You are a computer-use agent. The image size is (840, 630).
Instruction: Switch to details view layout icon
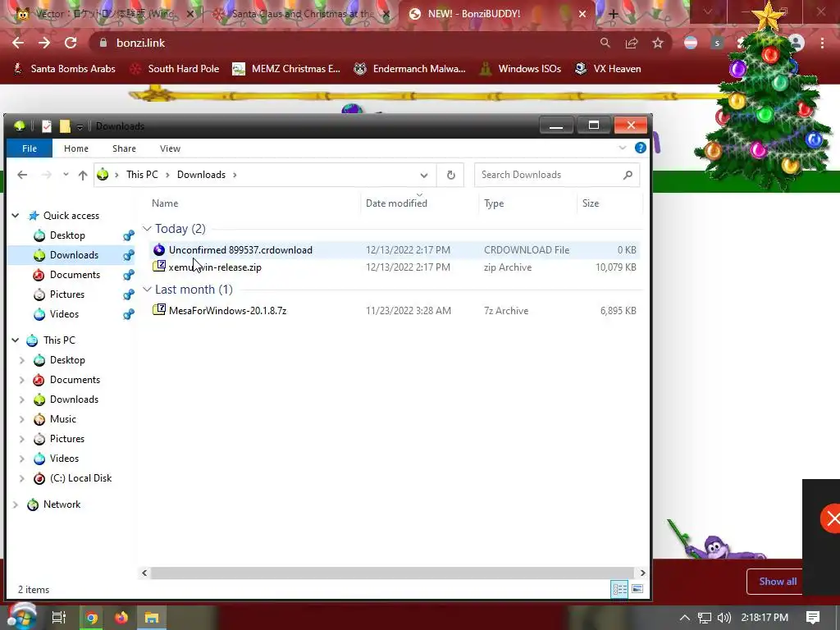coord(620,589)
